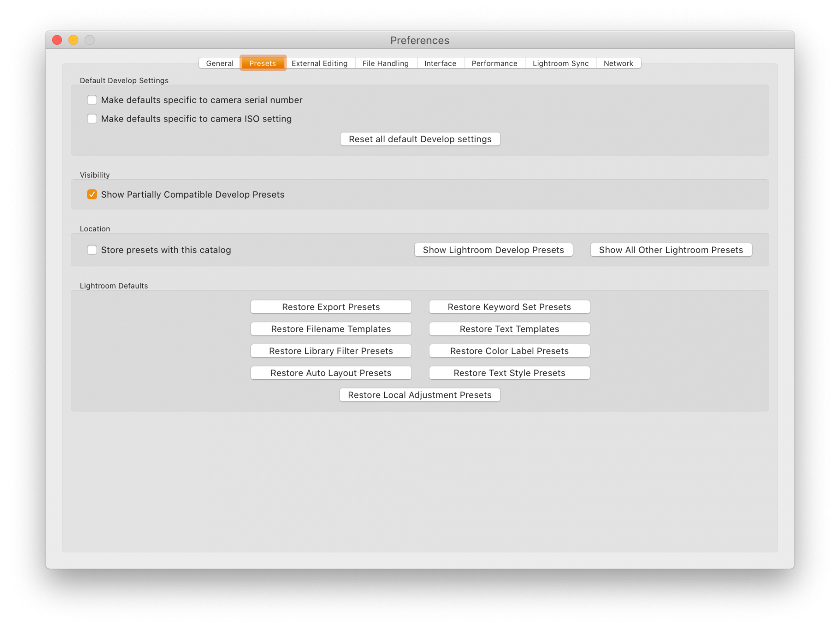Restore Filename Templates to defaults

330,329
